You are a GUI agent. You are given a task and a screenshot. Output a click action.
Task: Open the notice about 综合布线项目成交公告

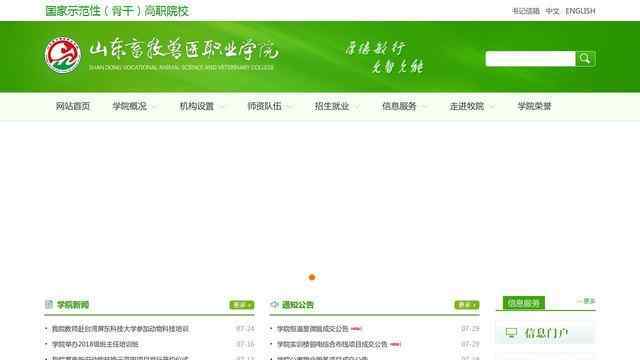tap(332, 344)
